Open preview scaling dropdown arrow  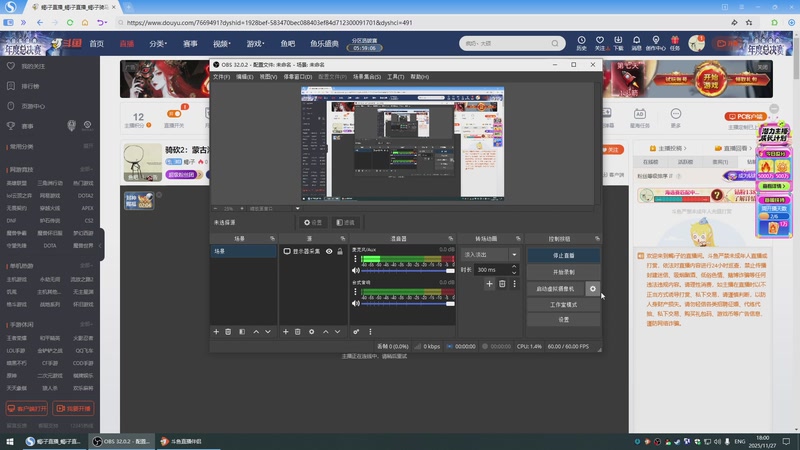(297, 208)
